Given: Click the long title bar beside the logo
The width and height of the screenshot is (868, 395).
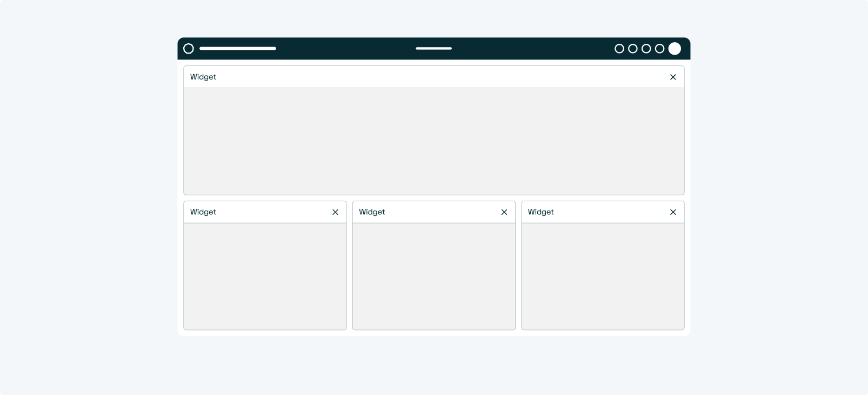Looking at the screenshot, I should (x=238, y=49).
